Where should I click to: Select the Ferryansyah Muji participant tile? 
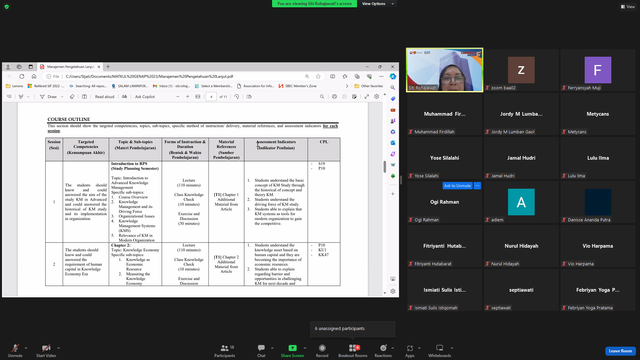tap(598, 70)
